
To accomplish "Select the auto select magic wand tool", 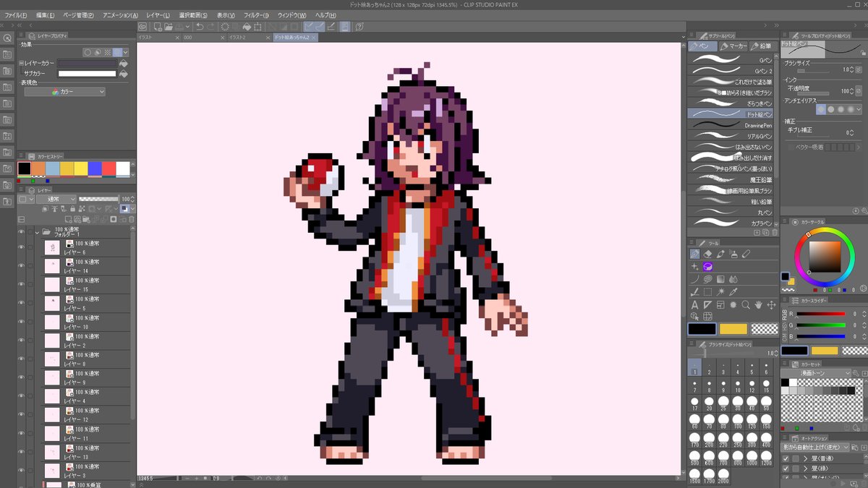I will [x=720, y=292].
